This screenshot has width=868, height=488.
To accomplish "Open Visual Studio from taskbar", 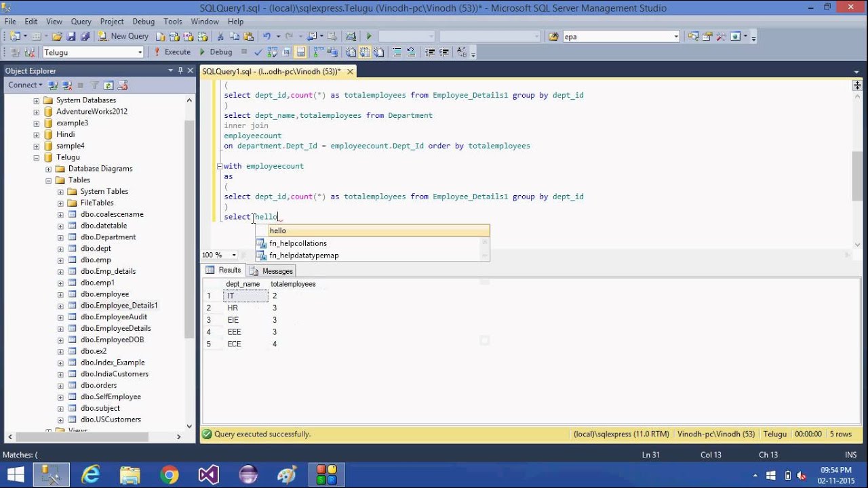I will tap(209, 474).
